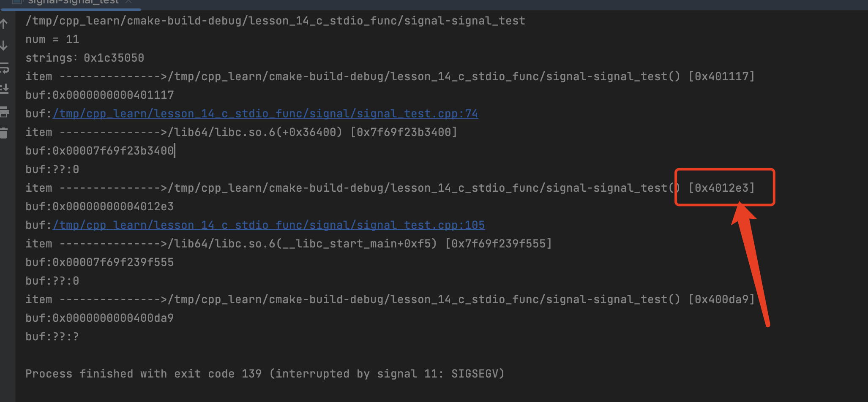
Task: Click the 'strings: 0x1c35050' line
Action: click(85, 58)
